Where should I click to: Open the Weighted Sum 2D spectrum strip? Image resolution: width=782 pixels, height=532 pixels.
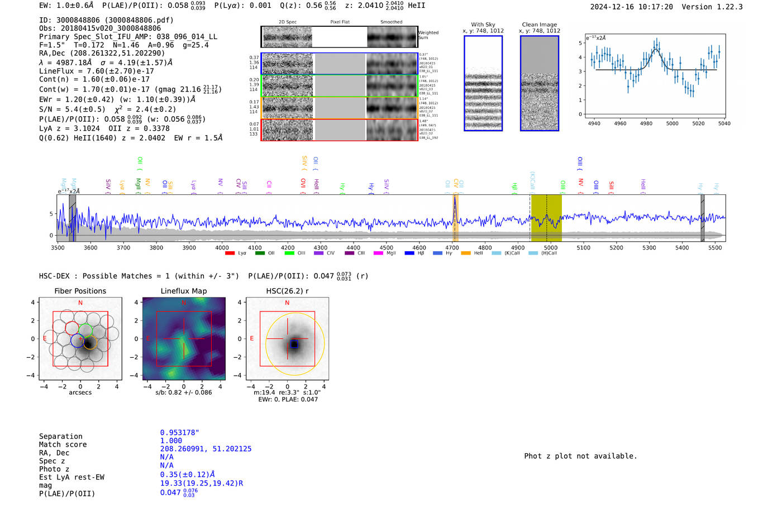(339, 37)
